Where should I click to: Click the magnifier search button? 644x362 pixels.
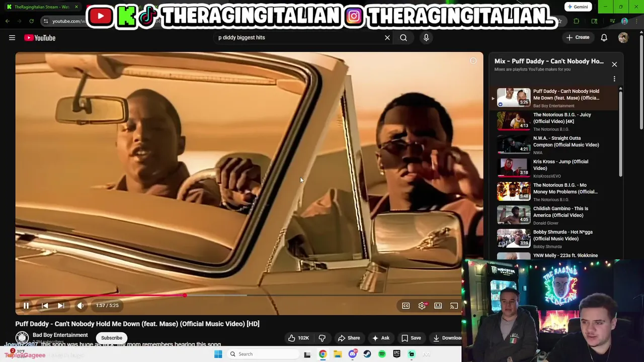404,38
